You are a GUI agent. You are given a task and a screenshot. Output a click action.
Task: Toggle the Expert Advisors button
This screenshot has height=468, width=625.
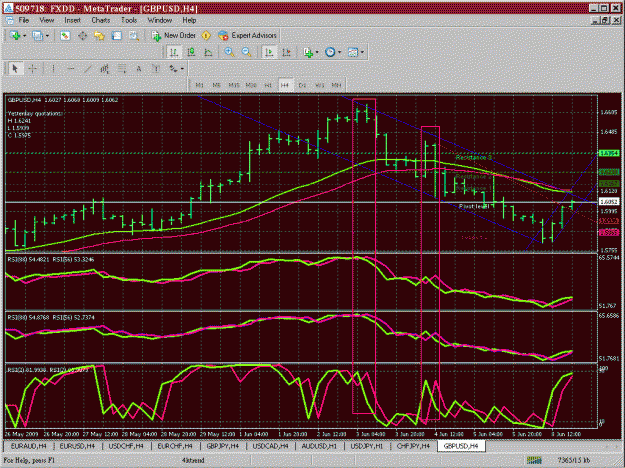click(x=248, y=35)
